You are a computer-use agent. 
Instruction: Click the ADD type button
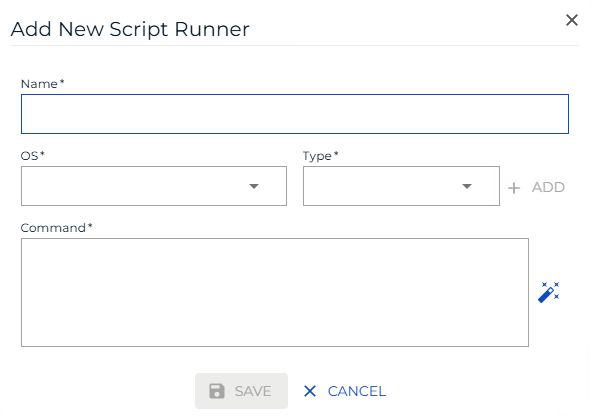coord(536,187)
